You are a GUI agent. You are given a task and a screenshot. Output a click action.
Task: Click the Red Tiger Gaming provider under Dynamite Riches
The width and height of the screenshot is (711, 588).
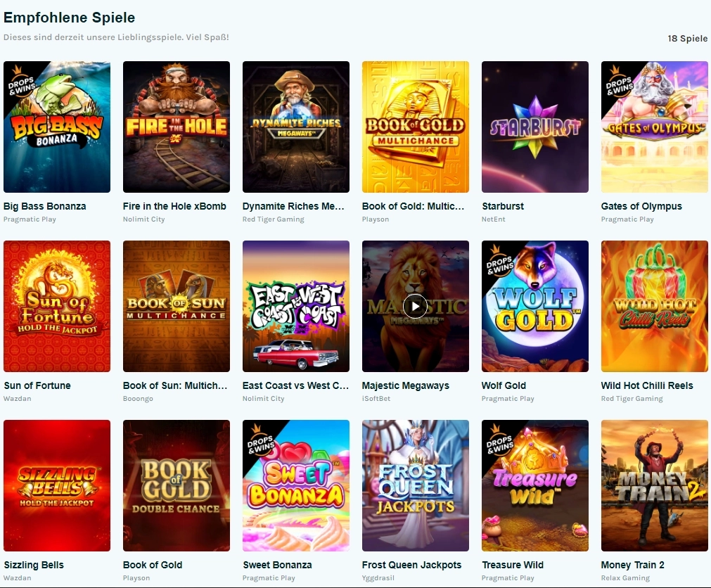point(274,219)
